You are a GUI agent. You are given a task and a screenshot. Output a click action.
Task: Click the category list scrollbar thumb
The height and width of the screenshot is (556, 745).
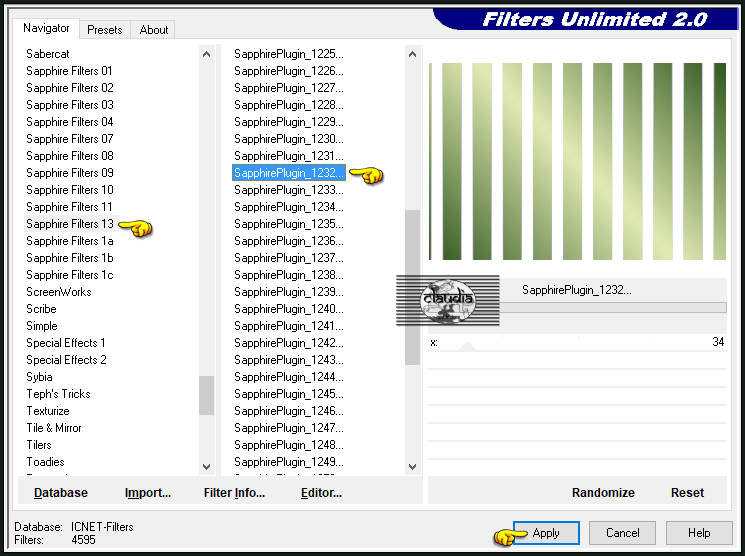pos(206,395)
